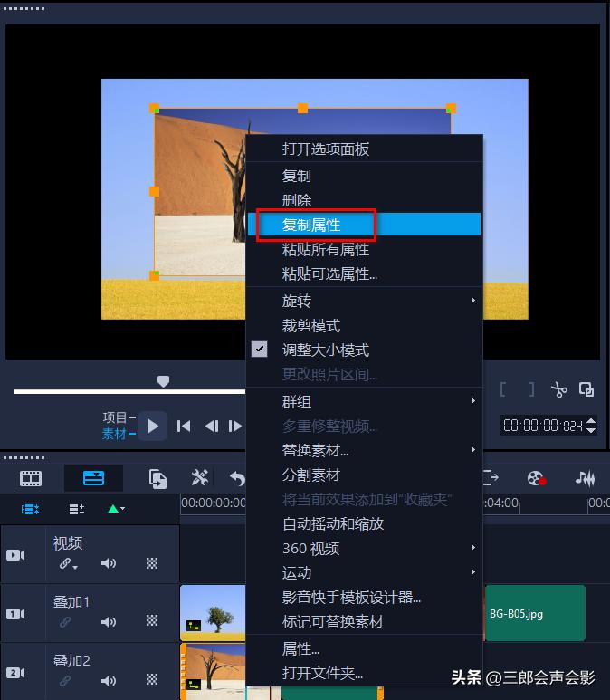Step to next frame
The height and width of the screenshot is (700, 610).
234,427
